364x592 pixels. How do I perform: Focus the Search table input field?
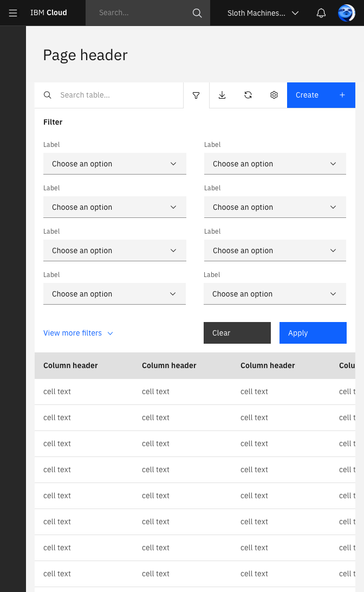109,95
